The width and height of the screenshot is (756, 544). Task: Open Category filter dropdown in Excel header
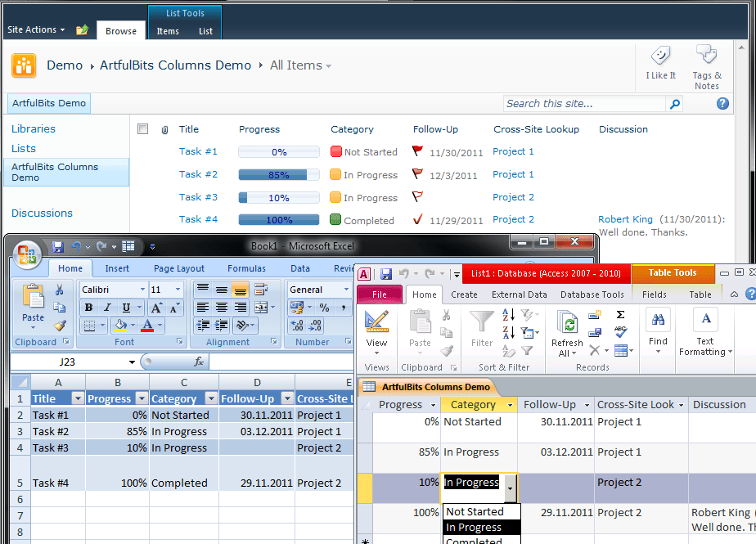point(211,398)
